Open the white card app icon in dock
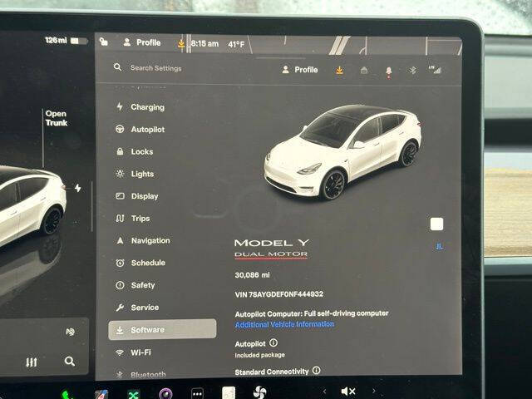Viewport: 532px width, 399px height. tap(229, 392)
